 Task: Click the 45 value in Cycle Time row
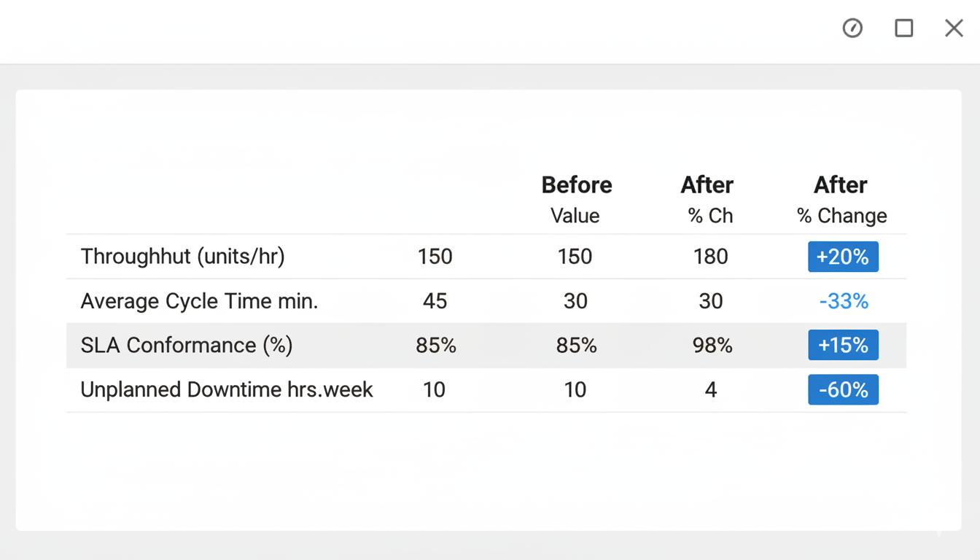[435, 300]
